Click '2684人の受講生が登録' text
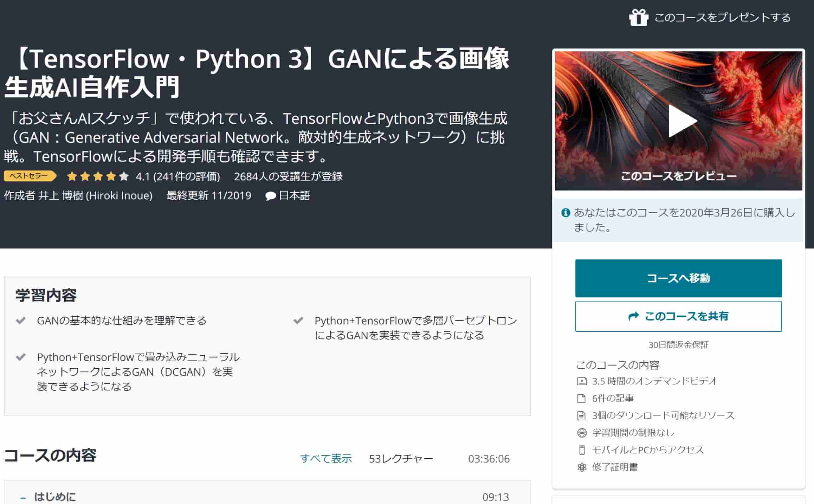814x504 pixels. [288, 176]
